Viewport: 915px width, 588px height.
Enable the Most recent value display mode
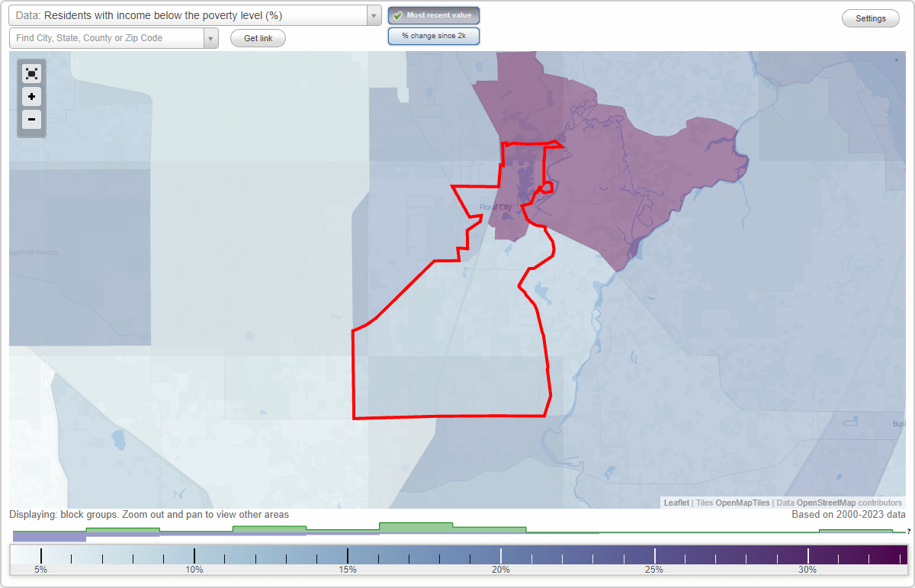pos(434,15)
